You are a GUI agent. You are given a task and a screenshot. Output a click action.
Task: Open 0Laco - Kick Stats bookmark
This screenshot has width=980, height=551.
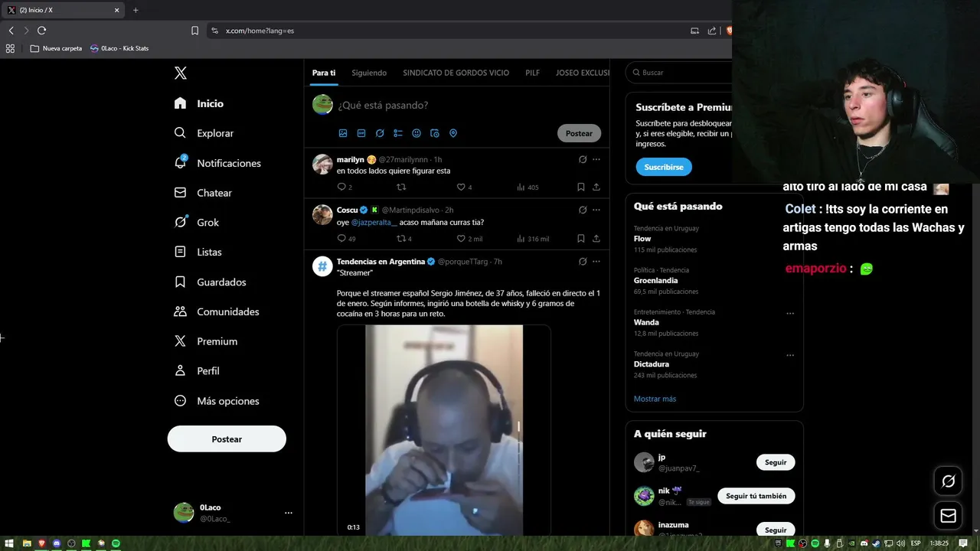point(119,48)
